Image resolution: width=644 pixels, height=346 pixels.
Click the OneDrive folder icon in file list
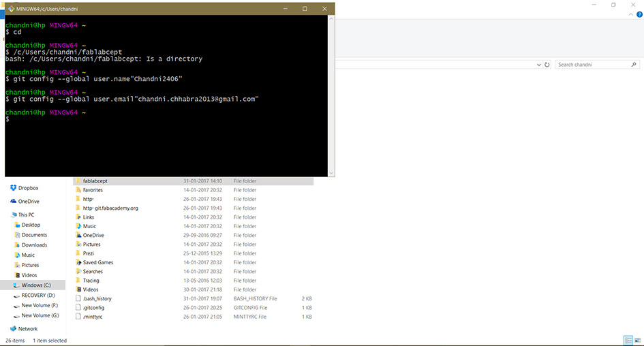(78, 235)
